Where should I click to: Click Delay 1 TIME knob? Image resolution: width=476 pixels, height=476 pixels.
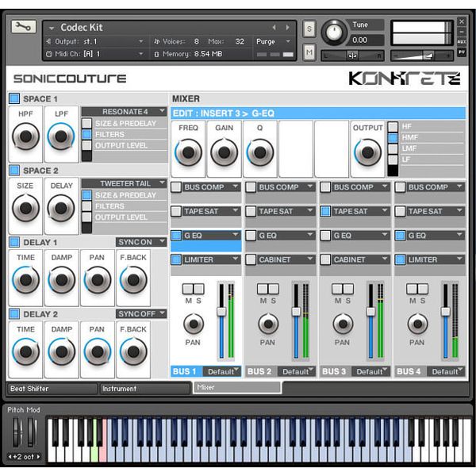tap(25, 280)
